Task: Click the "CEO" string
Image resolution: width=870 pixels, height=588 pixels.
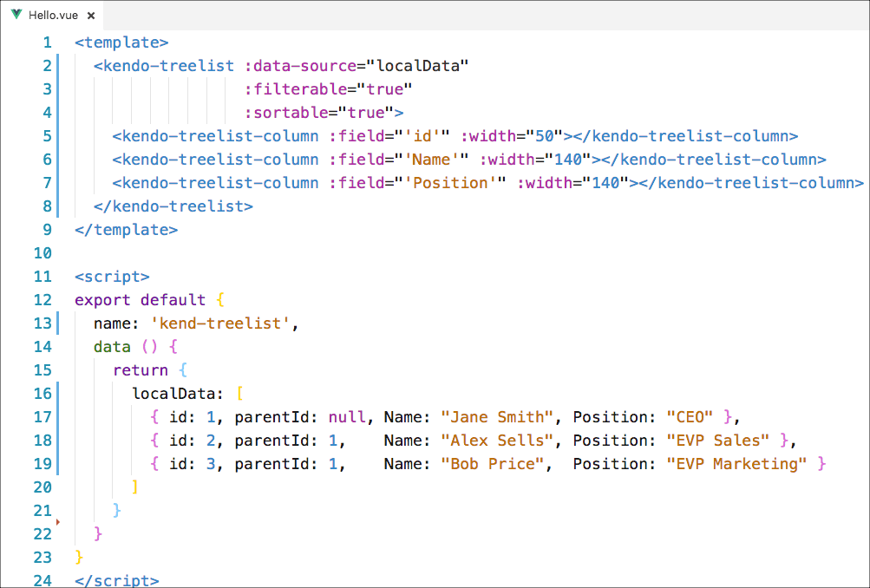Action: (x=690, y=417)
